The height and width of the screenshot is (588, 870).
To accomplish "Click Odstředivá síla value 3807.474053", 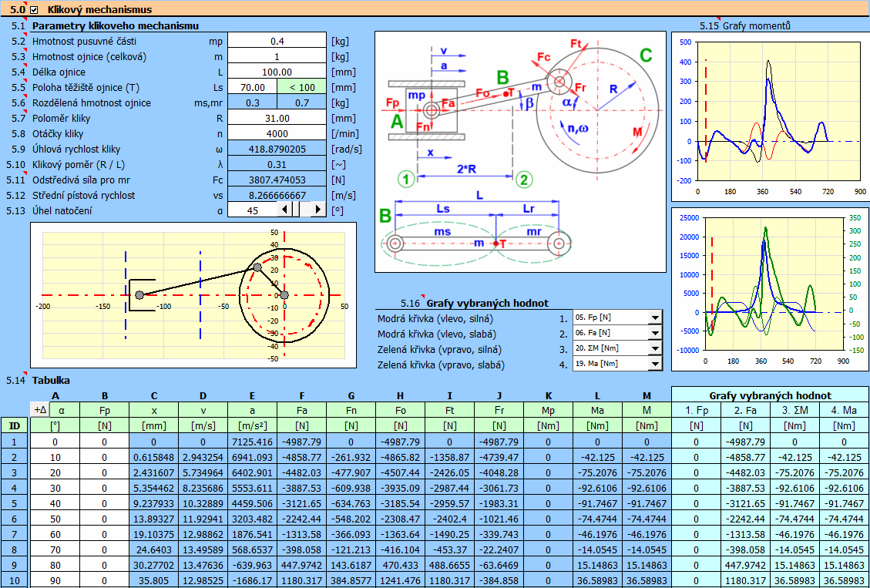I will point(277,180).
